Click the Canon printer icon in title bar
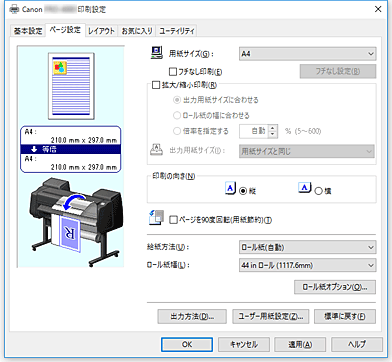Viewport: 392px width, 362px height. [14, 9]
